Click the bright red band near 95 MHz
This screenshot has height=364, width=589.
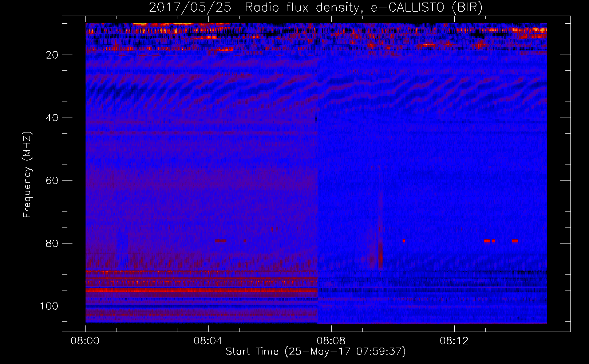(202, 290)
